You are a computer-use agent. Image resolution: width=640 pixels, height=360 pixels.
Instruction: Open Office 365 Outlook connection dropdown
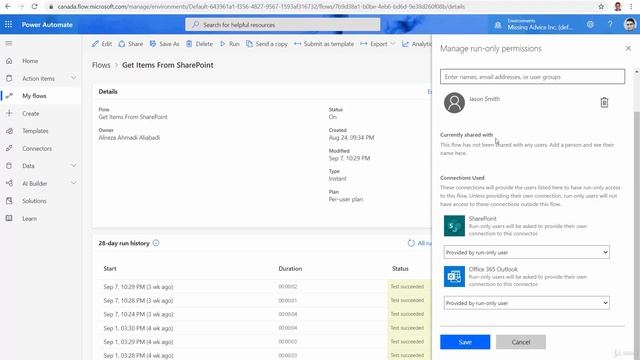coord(527,303)
